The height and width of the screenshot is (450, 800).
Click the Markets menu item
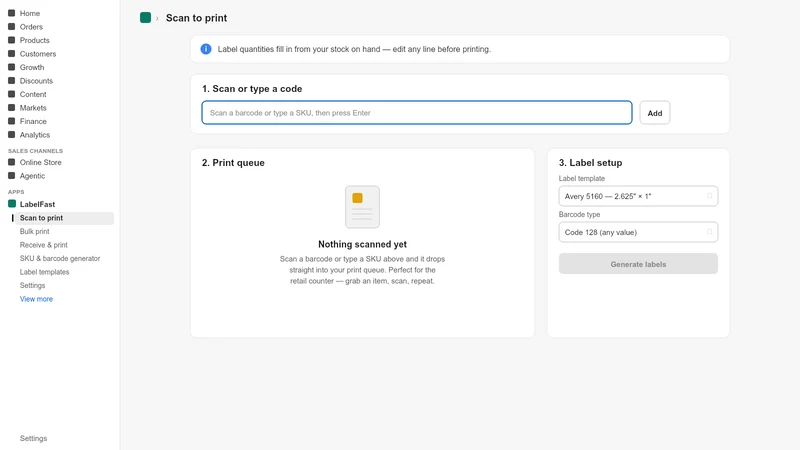tap(33, 108)
